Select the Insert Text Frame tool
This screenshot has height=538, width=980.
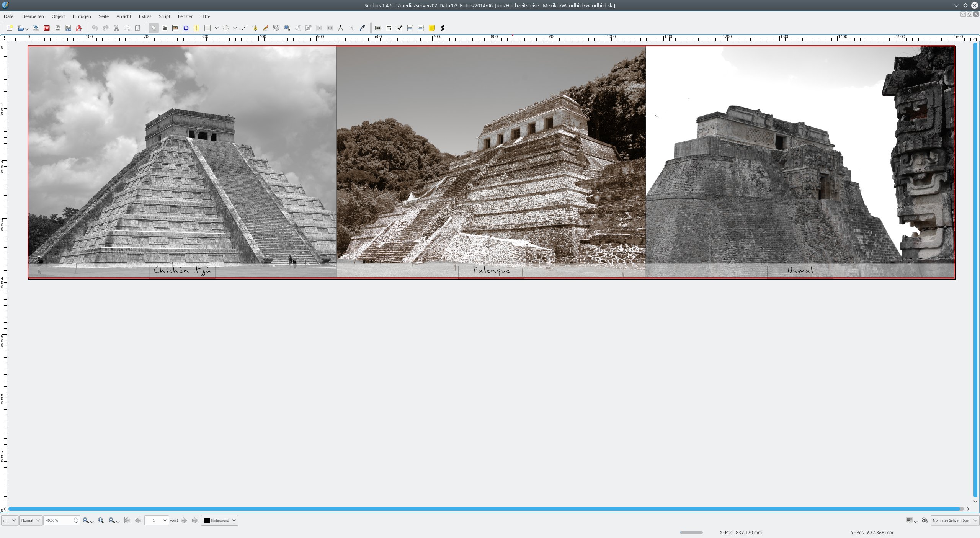coord(165,28)
